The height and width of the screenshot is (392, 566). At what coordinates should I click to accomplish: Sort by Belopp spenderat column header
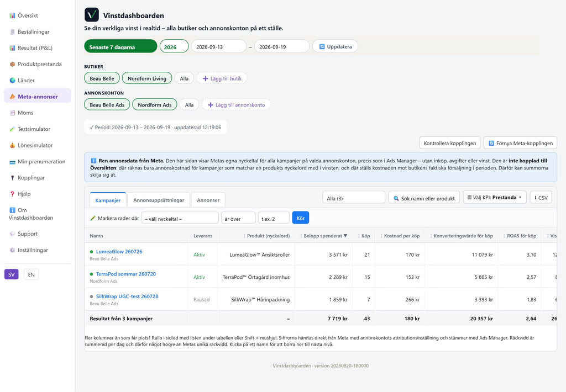[323, 236]
